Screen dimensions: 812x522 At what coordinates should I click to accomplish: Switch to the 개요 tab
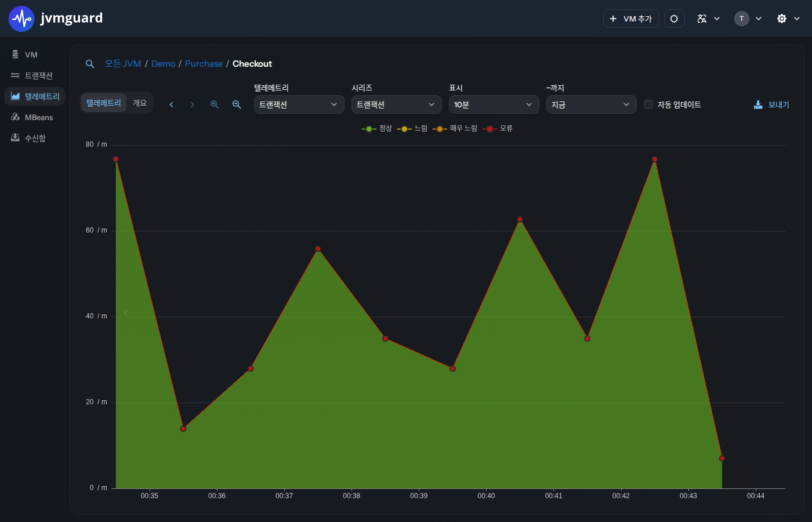click(140, 103)
